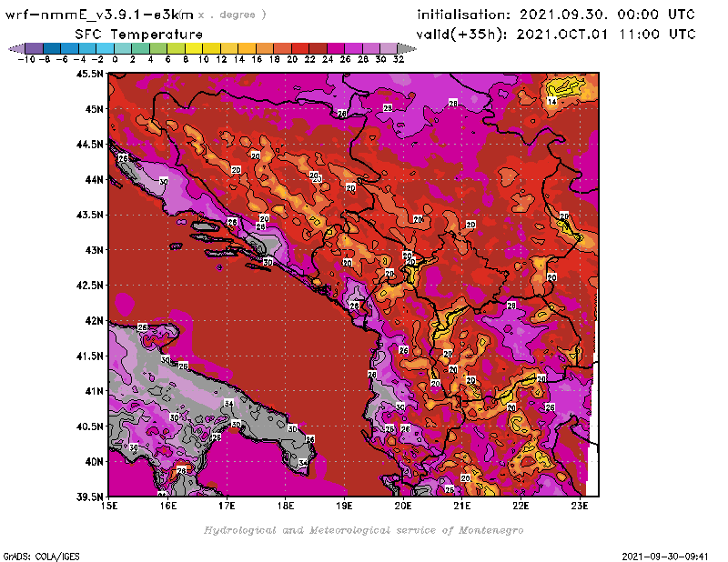Click left arrow end below -10 on legend
Image resolution: width=728 pixels, height=562 pixels.
click(17, 49)
